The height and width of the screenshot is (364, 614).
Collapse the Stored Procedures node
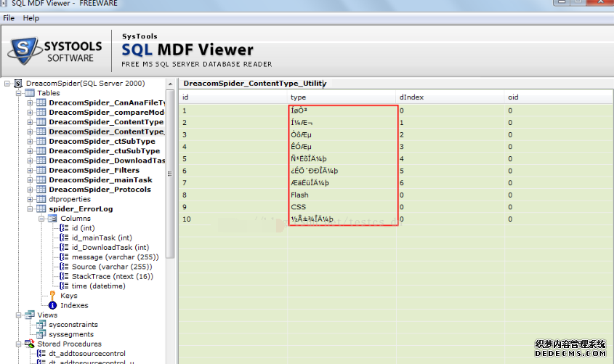tap(18, 344)
